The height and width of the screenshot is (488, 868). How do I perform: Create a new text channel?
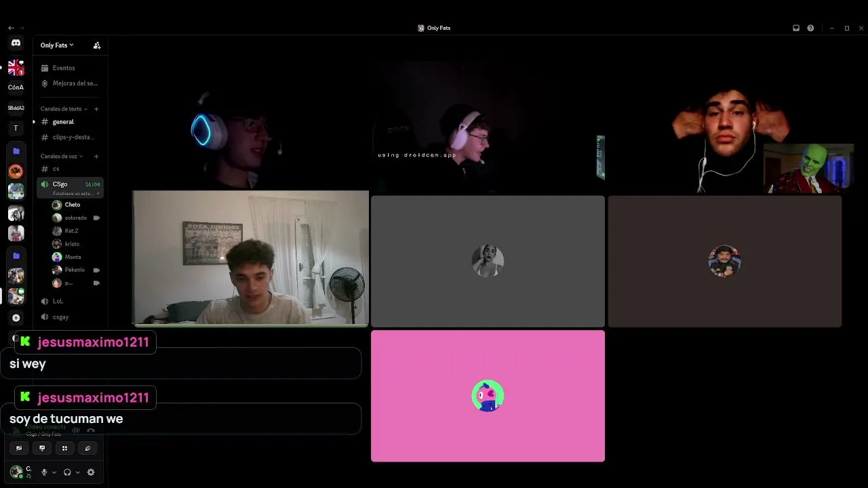96,109
